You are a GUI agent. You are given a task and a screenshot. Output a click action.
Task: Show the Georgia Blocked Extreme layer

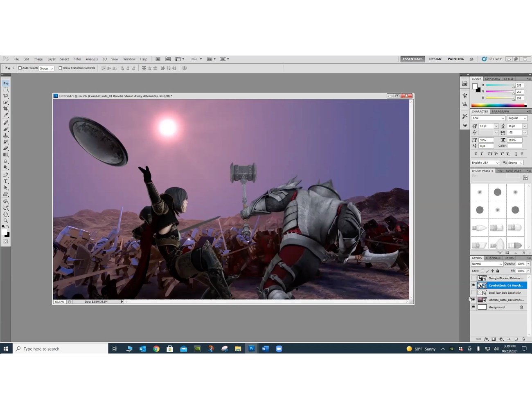tap(473, 278)
